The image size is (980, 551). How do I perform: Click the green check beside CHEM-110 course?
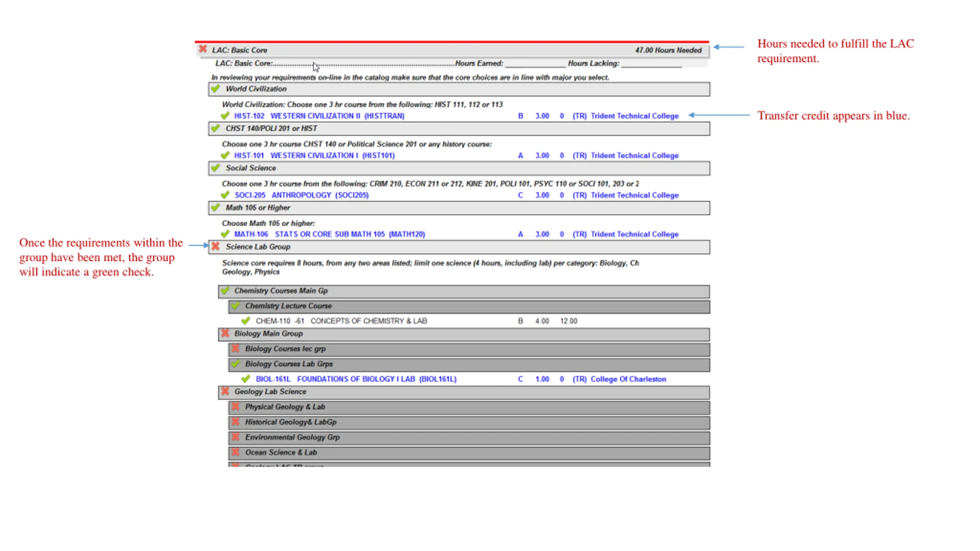(x=246, y=321)
